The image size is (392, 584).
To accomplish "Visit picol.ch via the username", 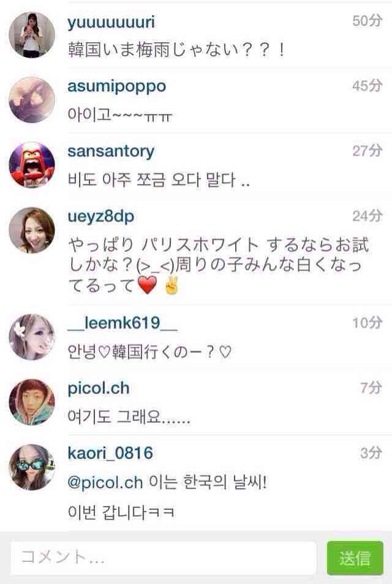I will click(x=98, y=389).
